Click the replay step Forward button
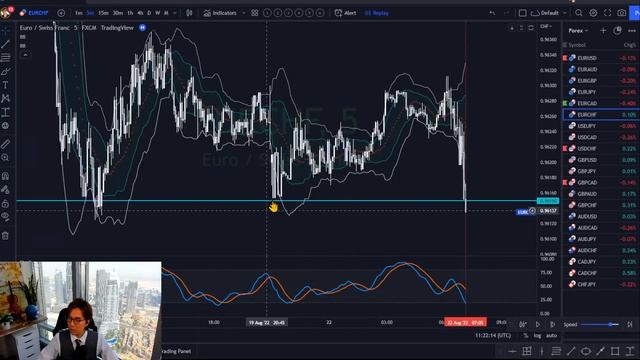Viewport: 640px width, 360px height. [552, 324]
